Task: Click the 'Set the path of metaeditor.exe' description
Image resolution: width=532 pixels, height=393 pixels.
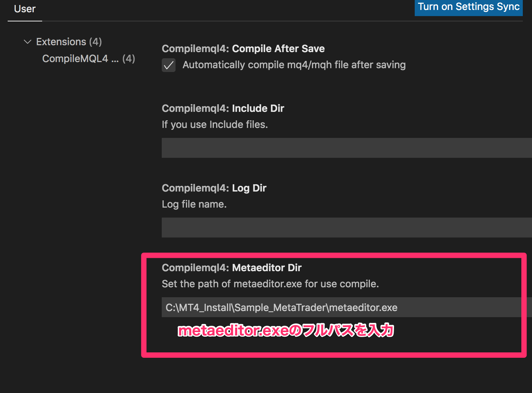Action: coord(270,284)
